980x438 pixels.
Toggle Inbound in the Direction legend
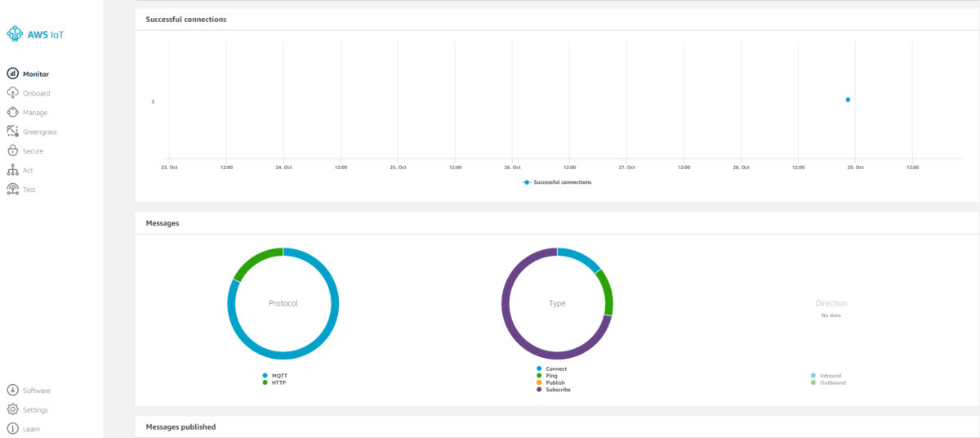click(x=826, y=376)
